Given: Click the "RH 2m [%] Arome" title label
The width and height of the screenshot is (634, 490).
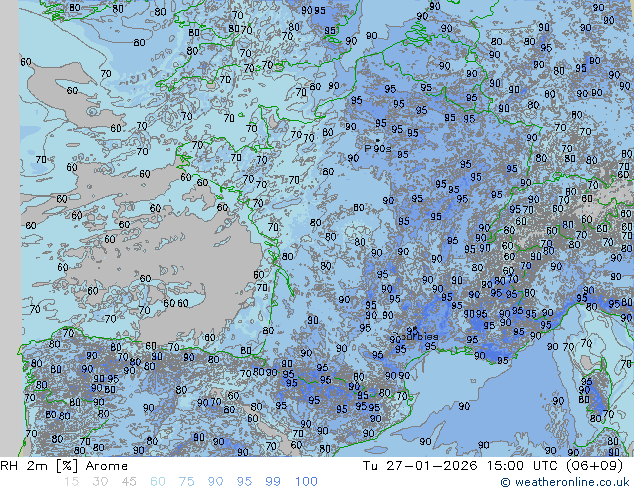Looking at the screenshot, I should point(64,466).
